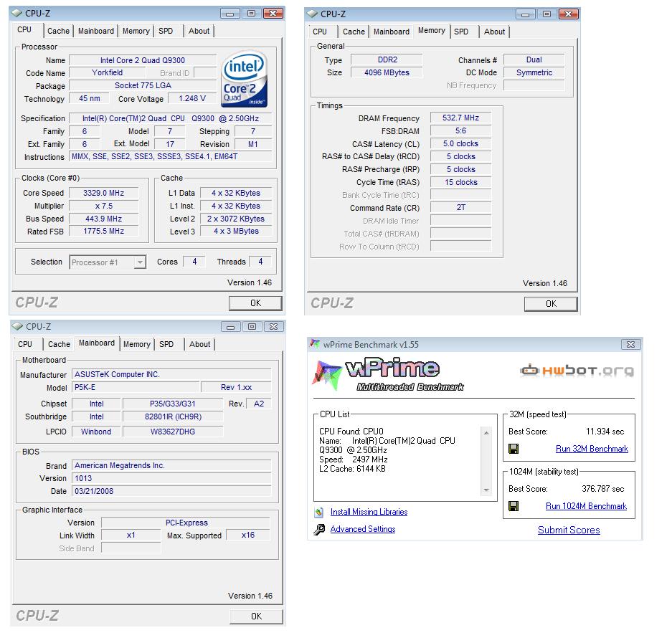Viewport: 672px width, 638px height.
Task: Click the Multiplier value x 7.5
Action: 104,206
